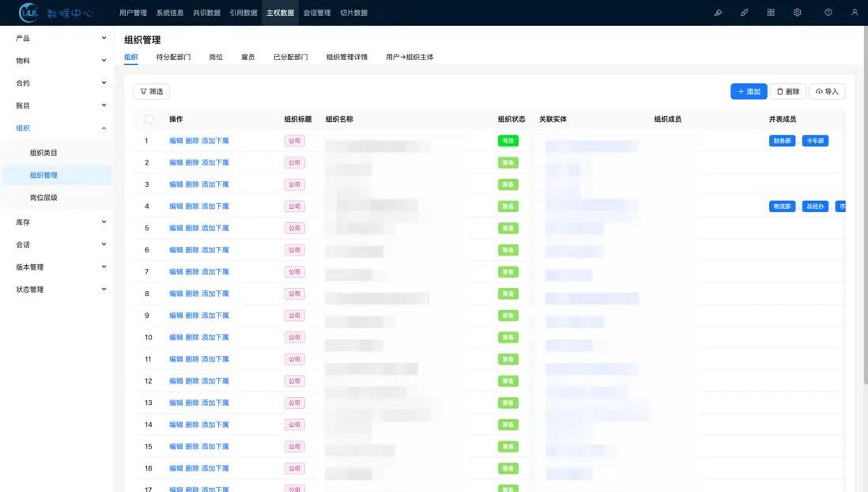Click the 组织名称 column header

(339, 119)
